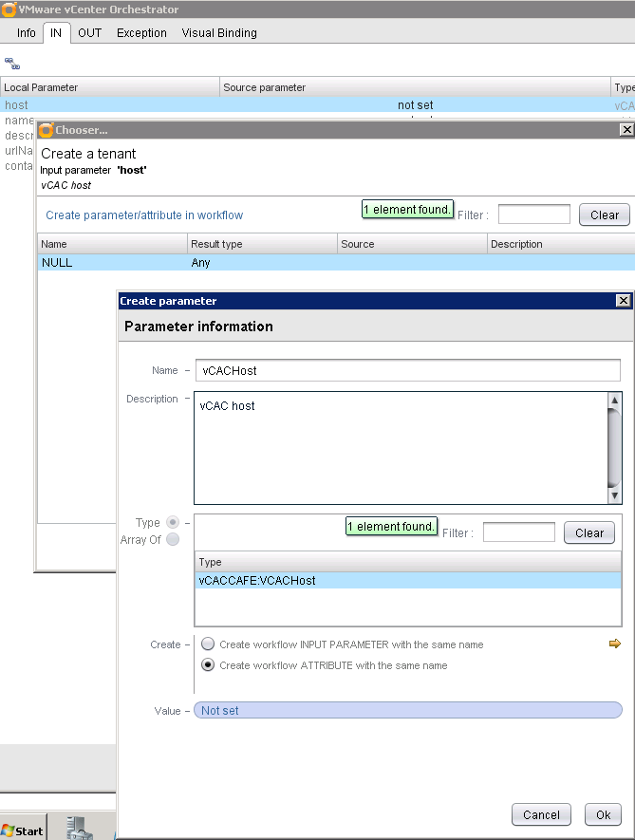Click Create parameter/attribute in workflow link

coord(144,215)
